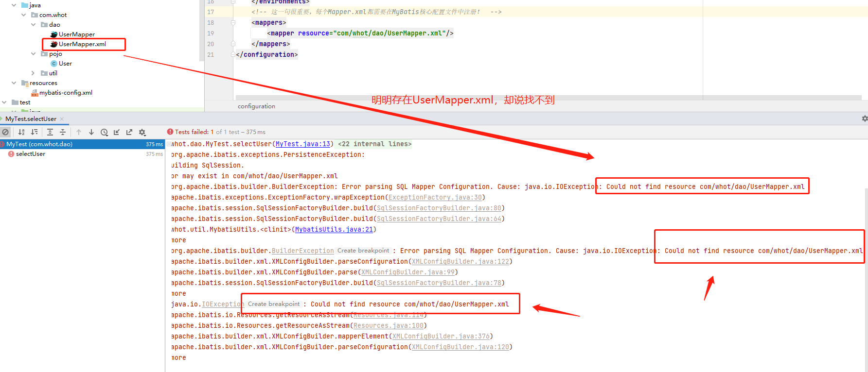Click the Tests failed status text
Screen dimensions: 868x372
click(x=195, y=132)
